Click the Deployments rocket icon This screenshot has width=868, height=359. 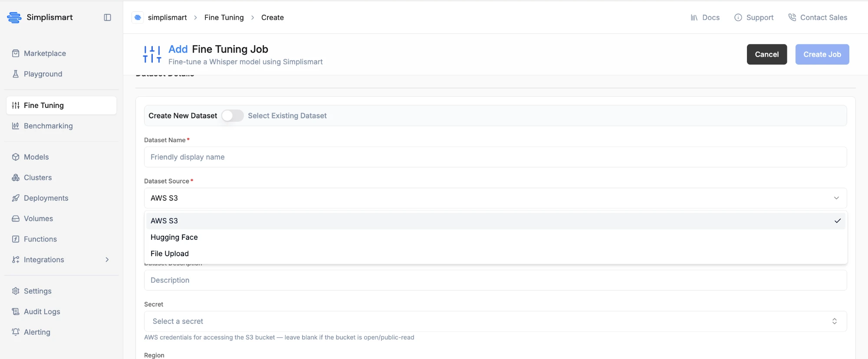click(16, 198)
